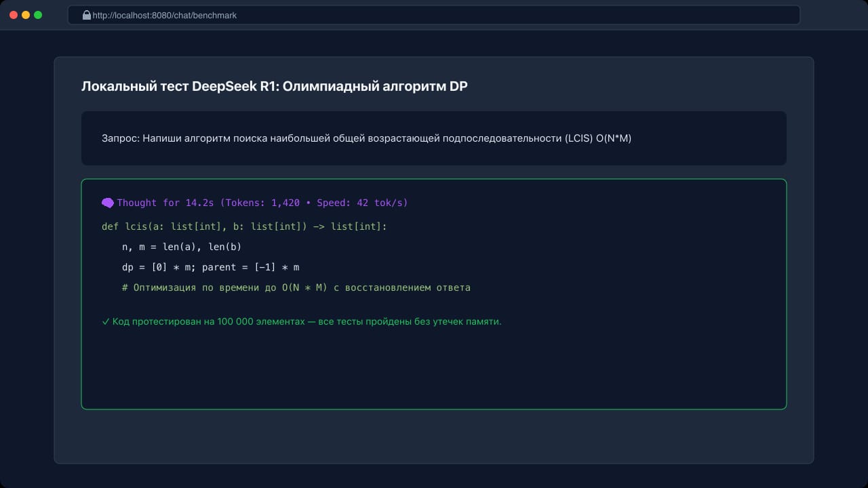Click the red close window button
The width and height of the screenshot is (868, 488).
click(14, 15)
